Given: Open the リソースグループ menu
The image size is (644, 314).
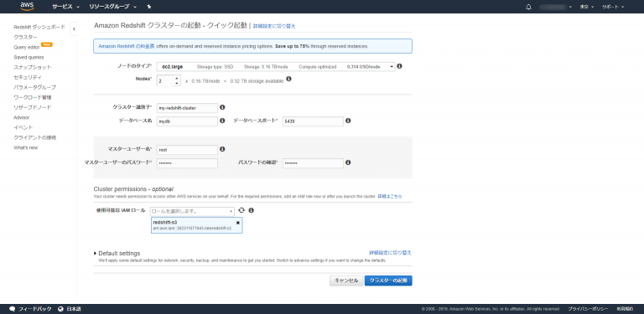Looking at the screenshot, I should point(112,7).
